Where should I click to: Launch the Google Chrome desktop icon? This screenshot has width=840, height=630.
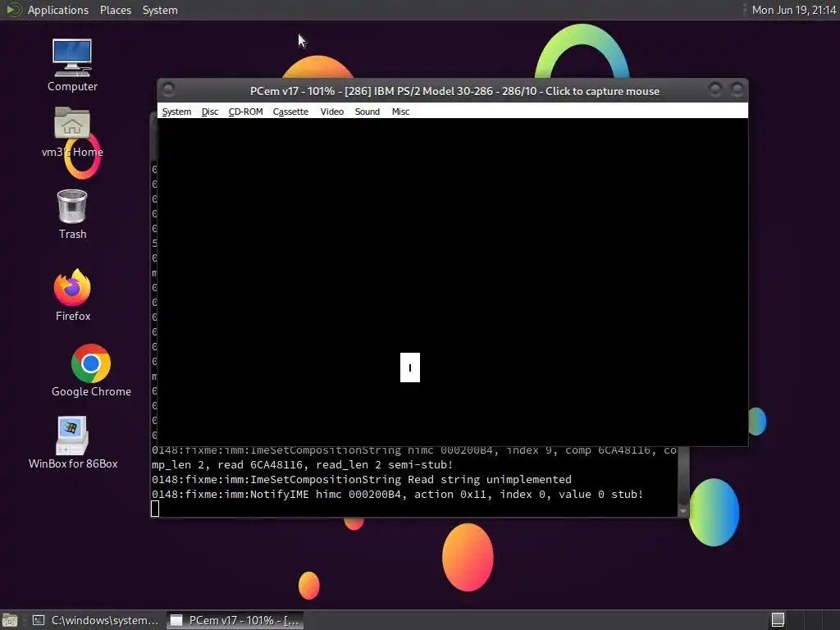[x=91, y=371]
